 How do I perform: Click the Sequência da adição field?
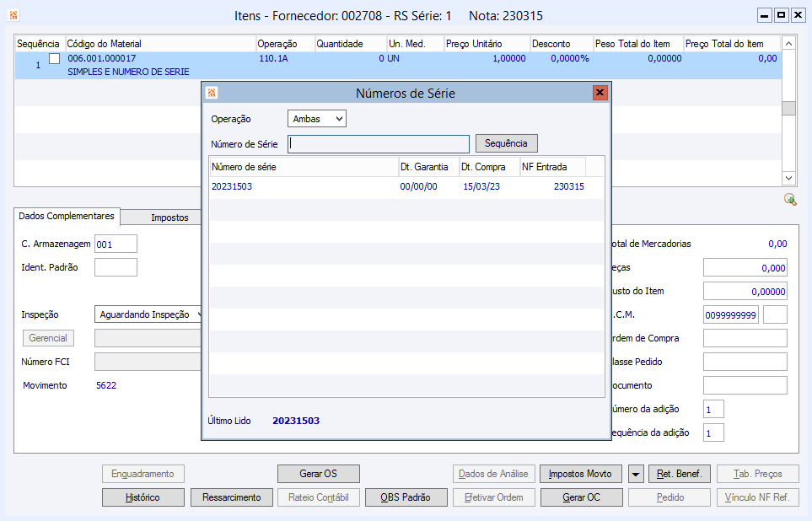tap(713, 433)
